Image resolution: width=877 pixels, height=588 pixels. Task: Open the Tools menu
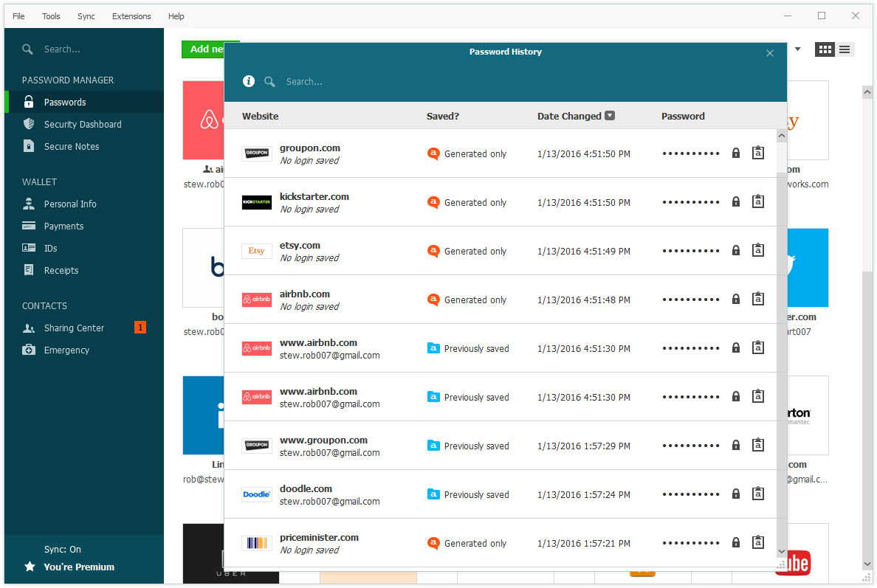click(x=51, y=16)
